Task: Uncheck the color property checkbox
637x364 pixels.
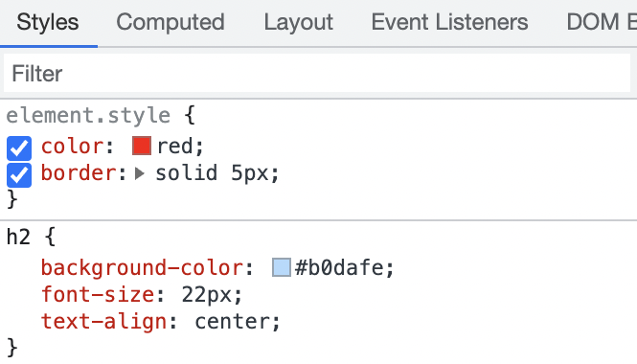Action: (19, 148)
